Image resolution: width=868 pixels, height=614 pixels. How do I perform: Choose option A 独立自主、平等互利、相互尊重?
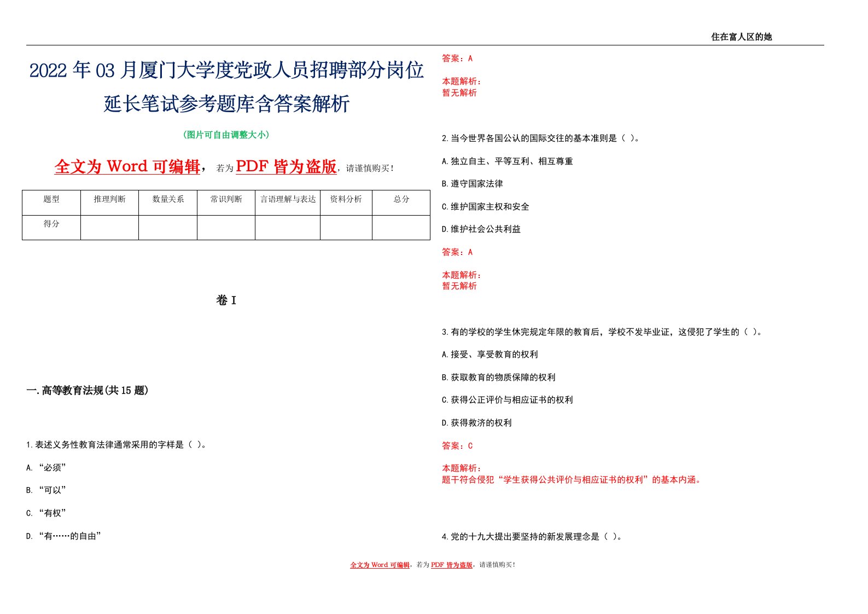508,161
